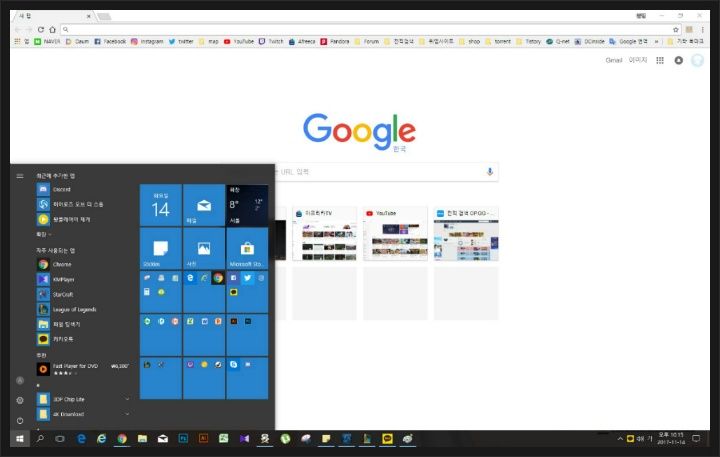Open Fast Player for DVD suggested app
This screenshot has width=720, height=457.
(83, 369)
